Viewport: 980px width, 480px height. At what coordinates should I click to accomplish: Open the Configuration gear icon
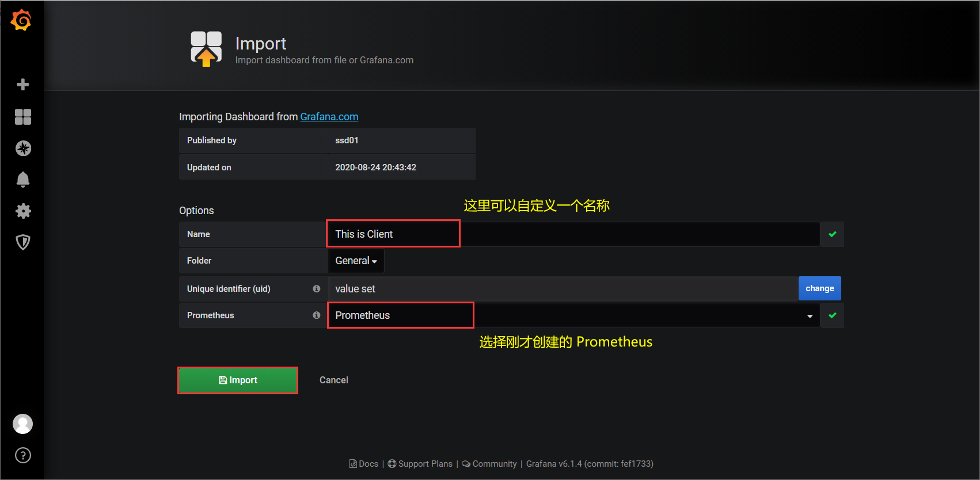pos(23,211)
